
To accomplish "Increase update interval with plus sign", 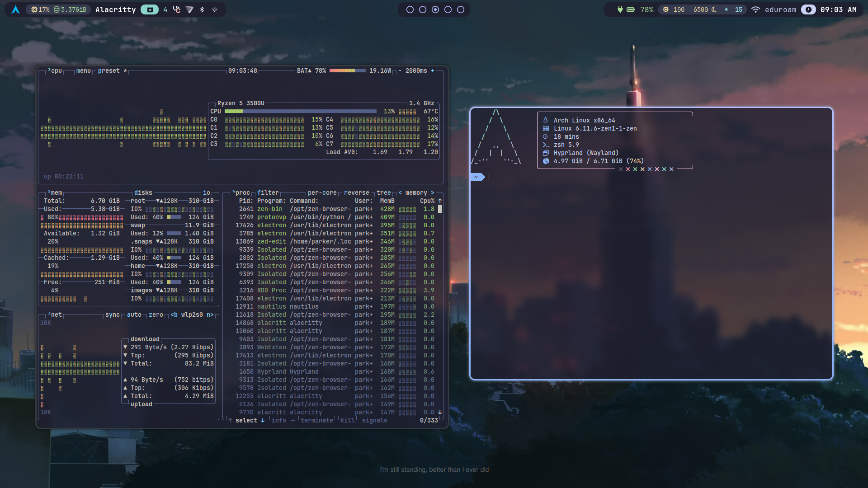I will [x=433, y=70].
